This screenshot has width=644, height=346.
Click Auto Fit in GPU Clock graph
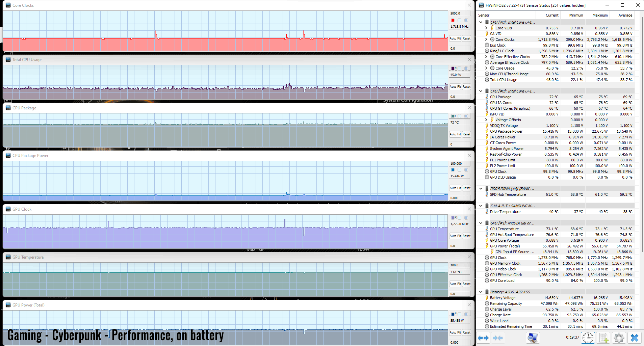point(455,236)
